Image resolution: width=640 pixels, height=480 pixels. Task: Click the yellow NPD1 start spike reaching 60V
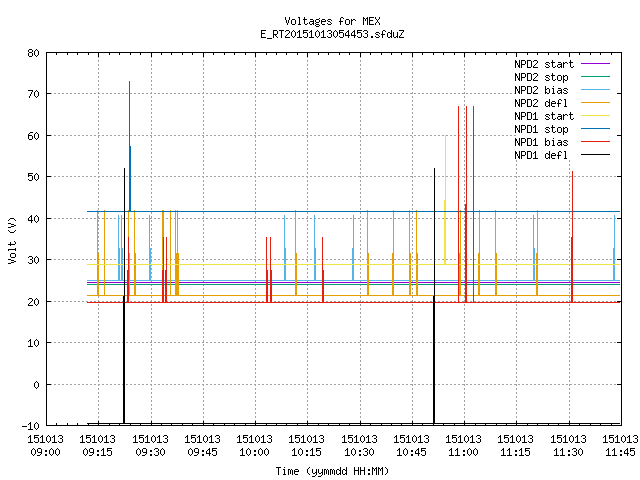tap(445, 200)
